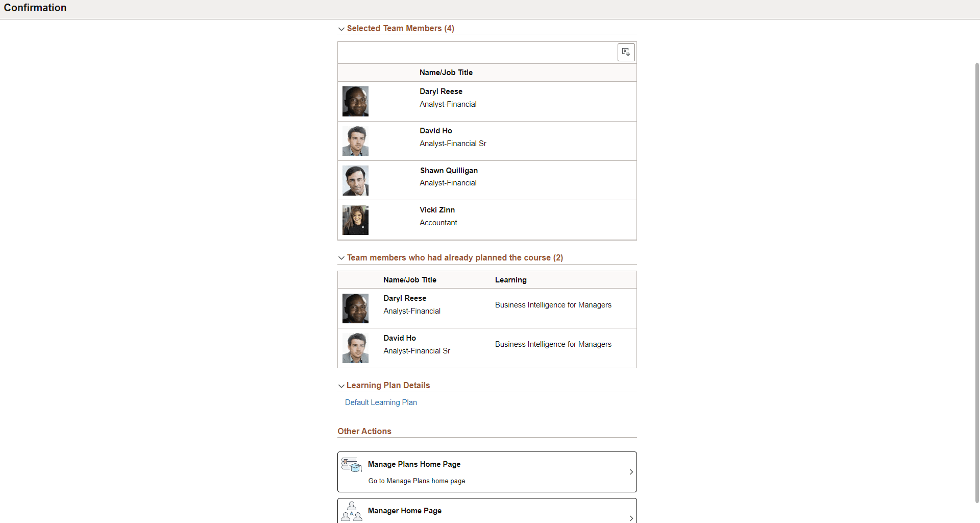The image size is (980, 523).
Task: Click the Learning column header
Action: 510,279
